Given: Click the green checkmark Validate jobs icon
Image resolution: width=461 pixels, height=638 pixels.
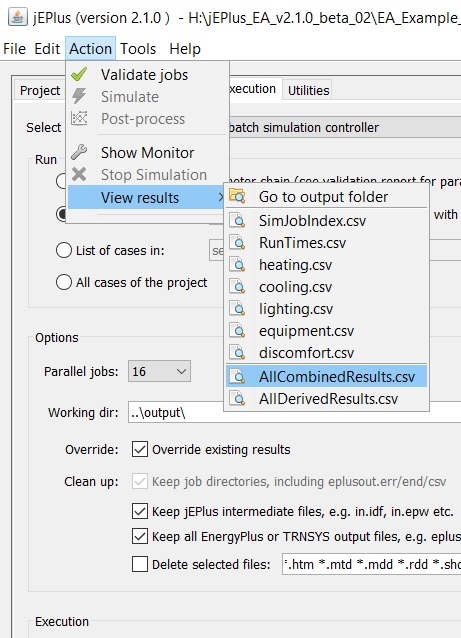Looking at the screenshot, I should (x=79, y=74).
